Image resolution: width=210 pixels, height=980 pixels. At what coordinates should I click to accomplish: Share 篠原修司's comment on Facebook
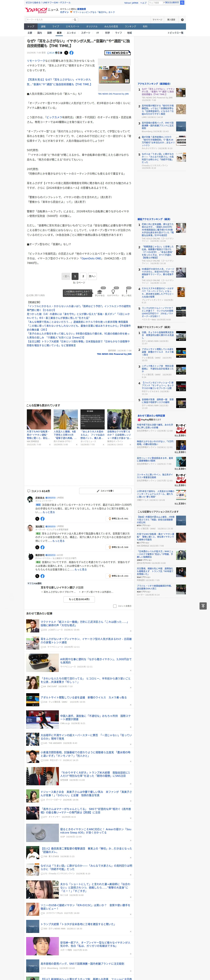click(x=42, y=576)
